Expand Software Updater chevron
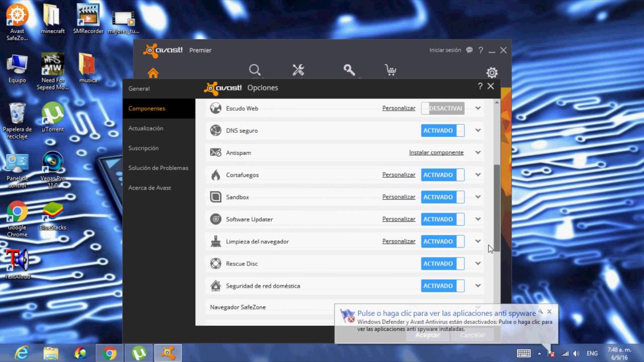This screenshot has height=362, width=644. coord(478,219)
